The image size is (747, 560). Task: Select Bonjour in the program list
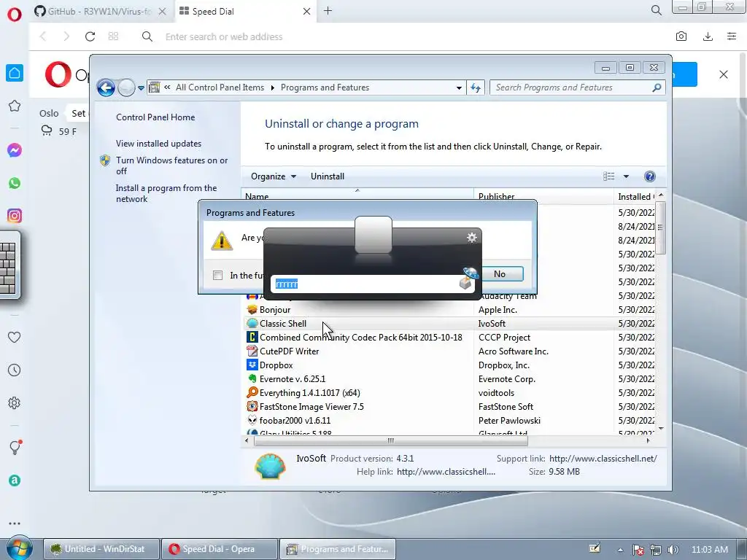[275, 309]
